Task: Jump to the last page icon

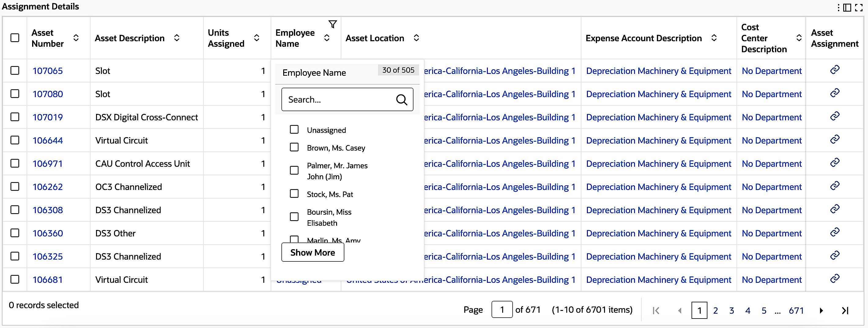Action: (x=845, y=311)
